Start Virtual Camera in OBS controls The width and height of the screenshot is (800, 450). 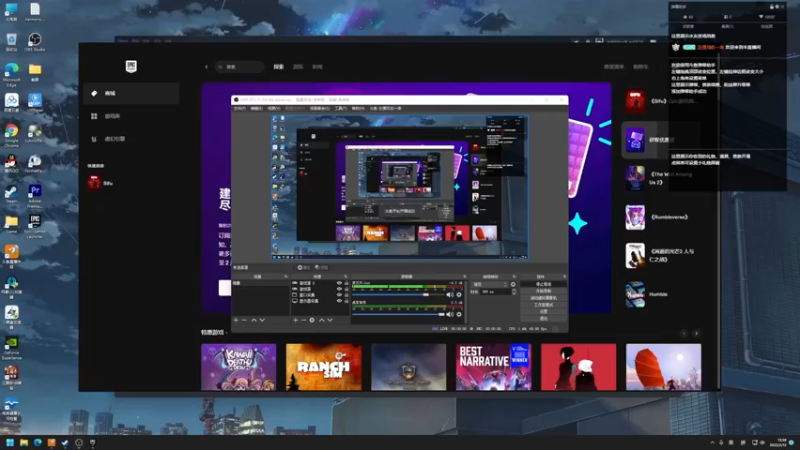543,297
